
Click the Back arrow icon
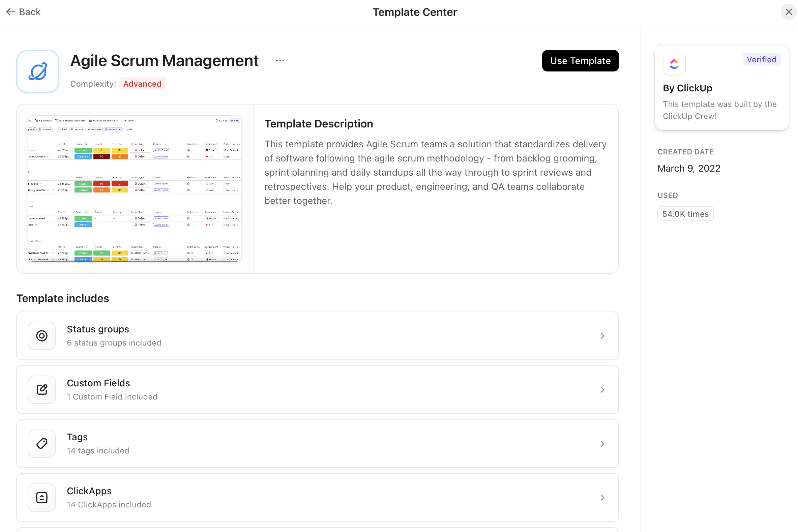click(10, 11)
